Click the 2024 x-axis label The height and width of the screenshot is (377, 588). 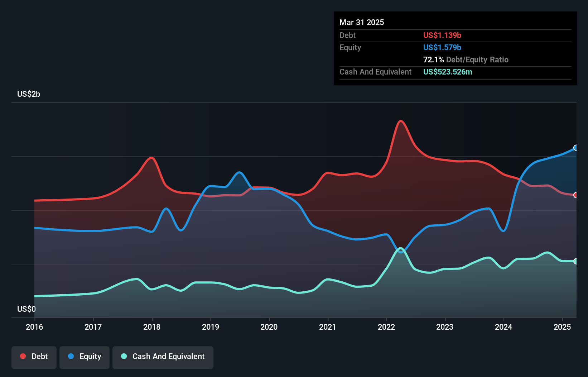(503, 327)
